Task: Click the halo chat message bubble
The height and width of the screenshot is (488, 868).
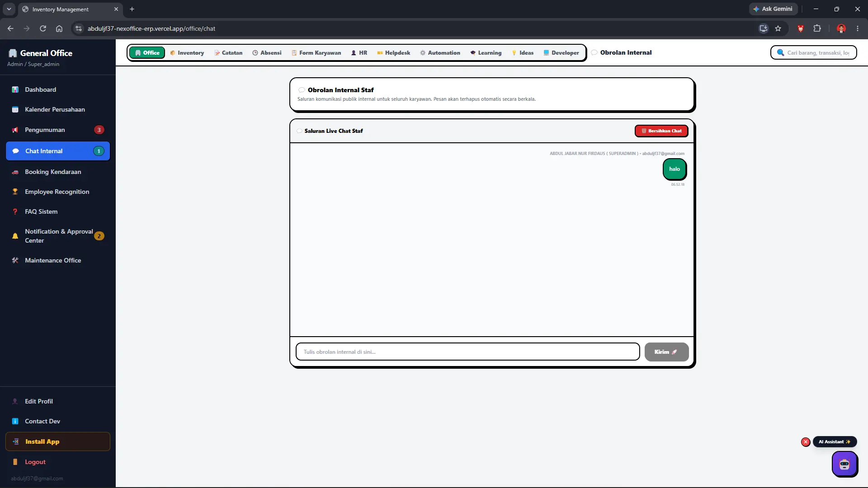Action: pyautogui.click(x=675, y=169)
